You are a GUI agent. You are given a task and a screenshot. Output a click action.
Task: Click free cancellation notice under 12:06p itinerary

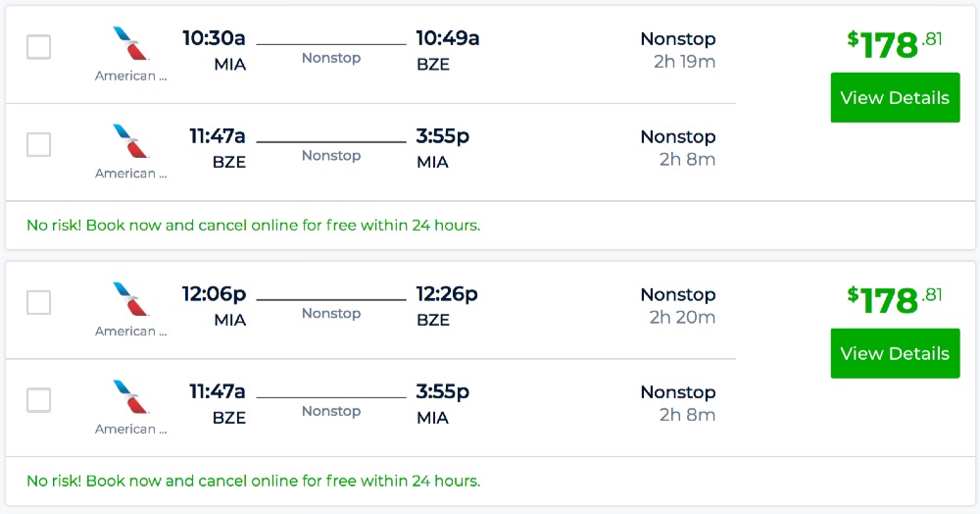click(253, 481)
